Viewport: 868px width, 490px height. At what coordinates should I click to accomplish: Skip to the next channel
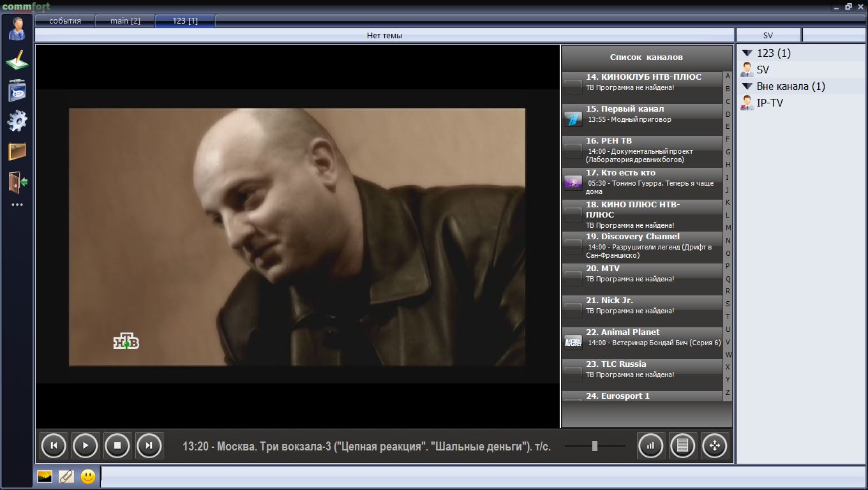click(149, 445)
